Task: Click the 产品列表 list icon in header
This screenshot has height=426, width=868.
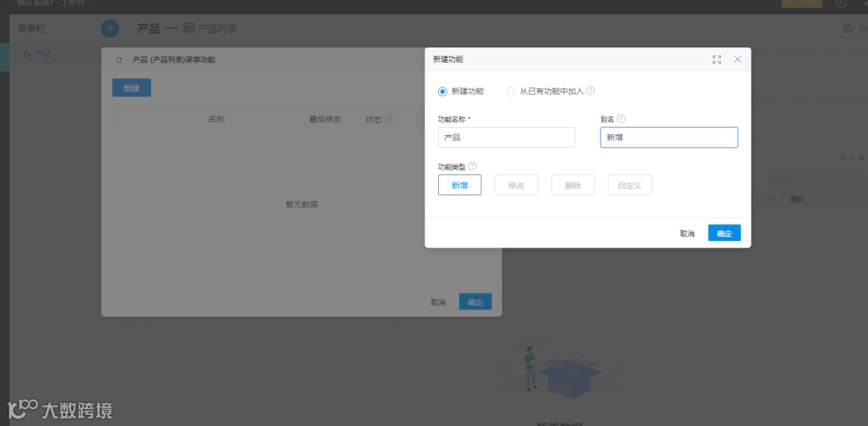Action: [x=190, y=29]
